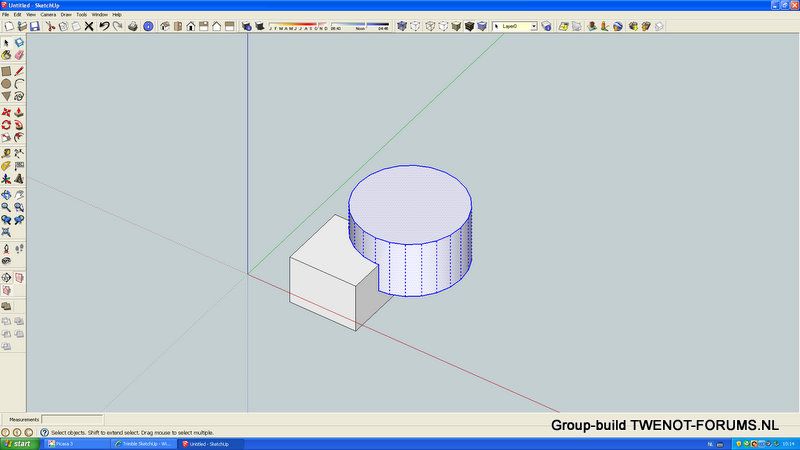
Task: Create a new file from toolbar
Action: pos(9,26)
